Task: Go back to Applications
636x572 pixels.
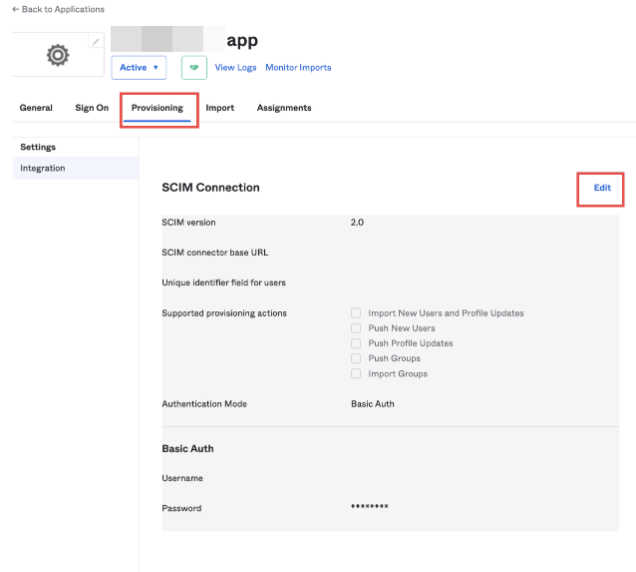Action: 58,9
